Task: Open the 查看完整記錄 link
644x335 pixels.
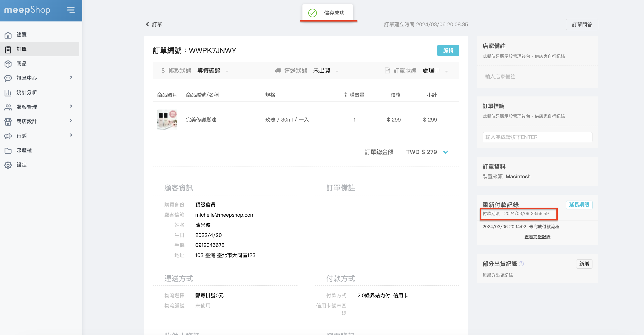Action: click(x=537, y=237)
